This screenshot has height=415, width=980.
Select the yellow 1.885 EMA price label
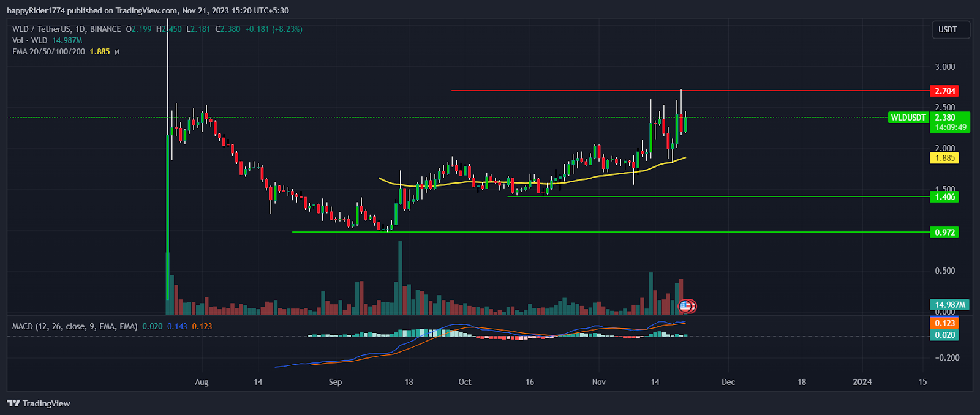pyautogui.click(x=944, y=158)
